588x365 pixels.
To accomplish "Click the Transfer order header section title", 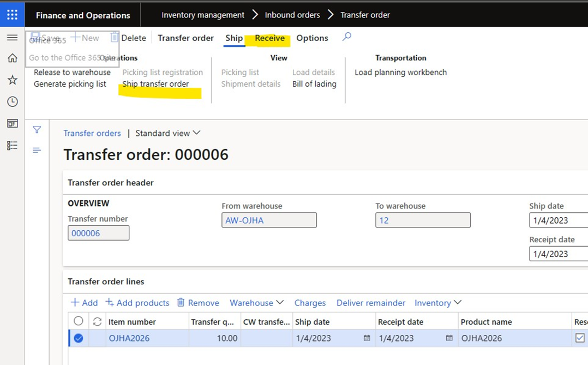I will [111, 183].
